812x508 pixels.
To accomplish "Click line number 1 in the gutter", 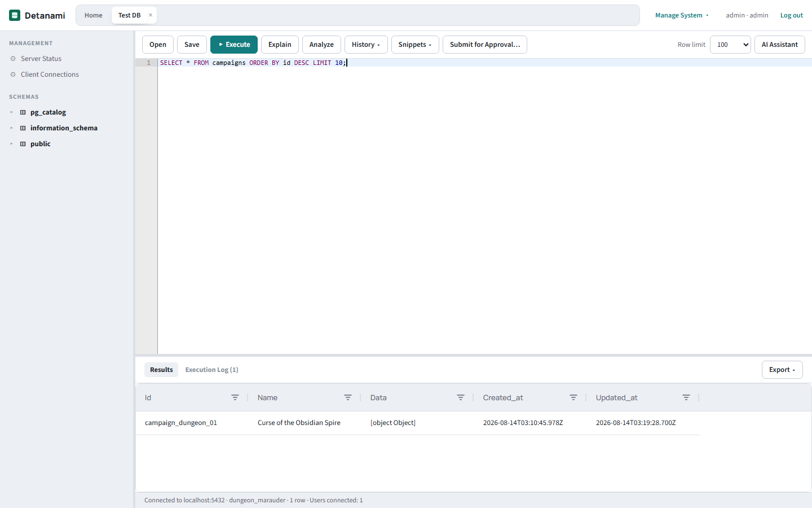I will point(148,63).
